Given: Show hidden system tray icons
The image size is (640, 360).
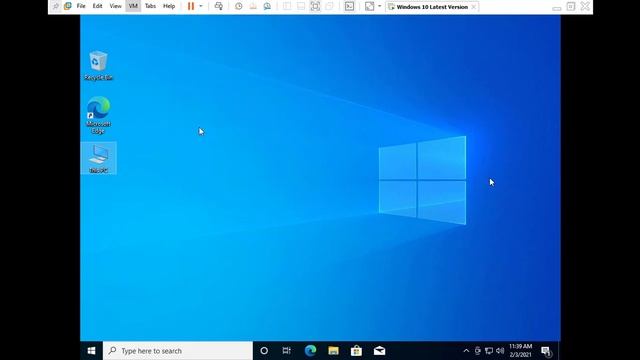Looking at the screenshot, I should (x=466, y=351).
